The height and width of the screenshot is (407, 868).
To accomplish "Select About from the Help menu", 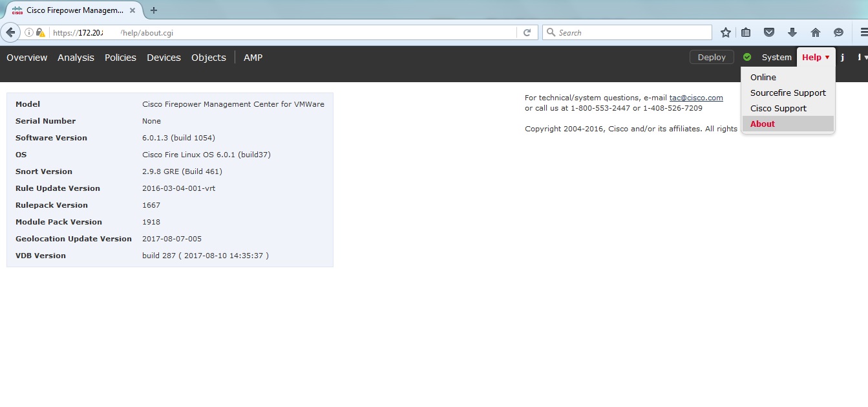I will [x=762, y=124].
